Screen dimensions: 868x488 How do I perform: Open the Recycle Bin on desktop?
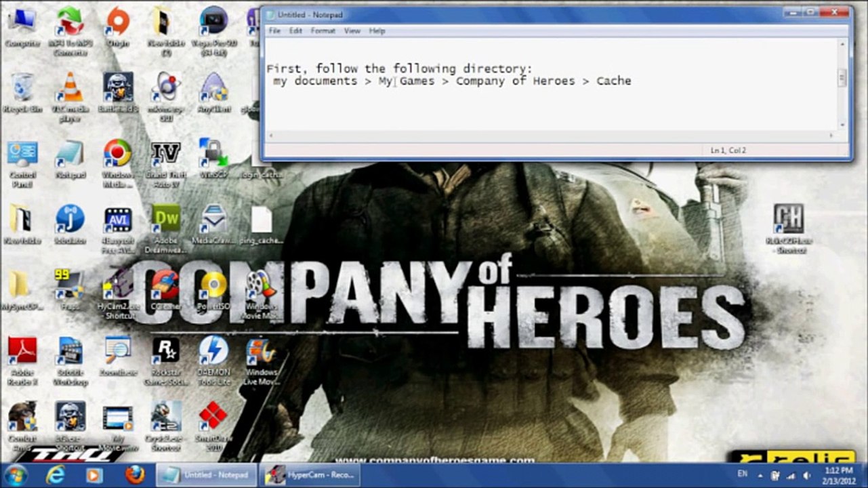[22, 92]
